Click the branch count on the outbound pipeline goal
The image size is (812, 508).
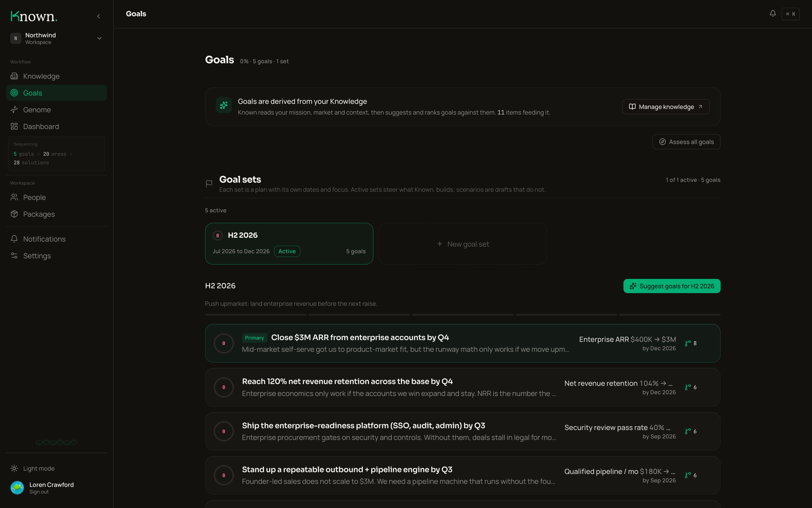point(691,475)
